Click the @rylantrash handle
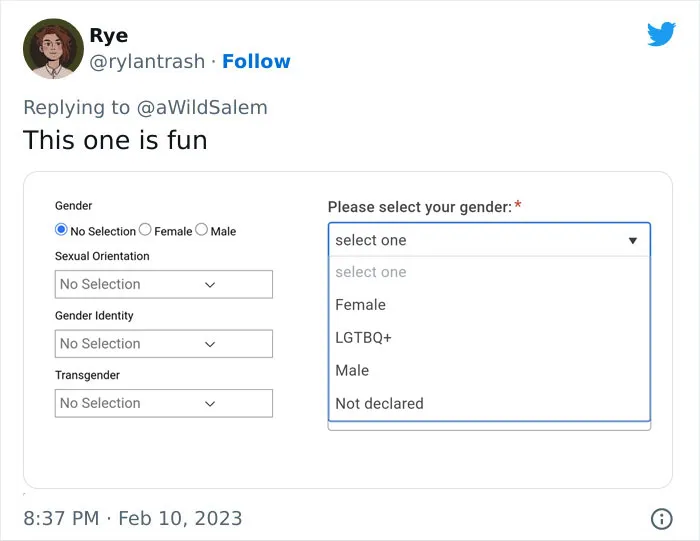This screenshot has width=700, height=541. (147, 62)
